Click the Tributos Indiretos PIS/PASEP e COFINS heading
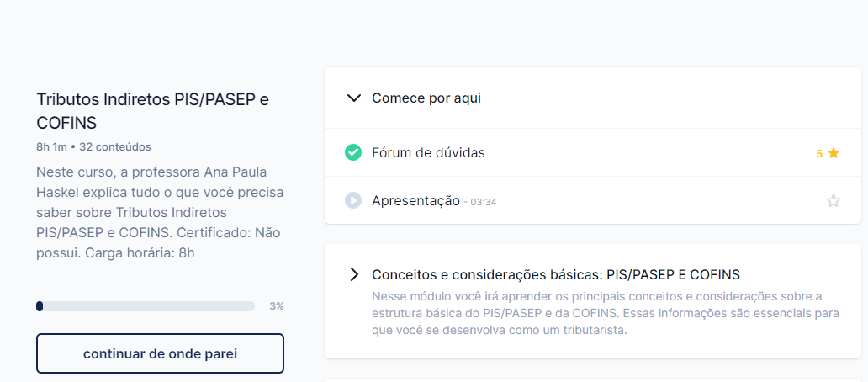Viewport: 868px width, 382px height. coord(153,111)
